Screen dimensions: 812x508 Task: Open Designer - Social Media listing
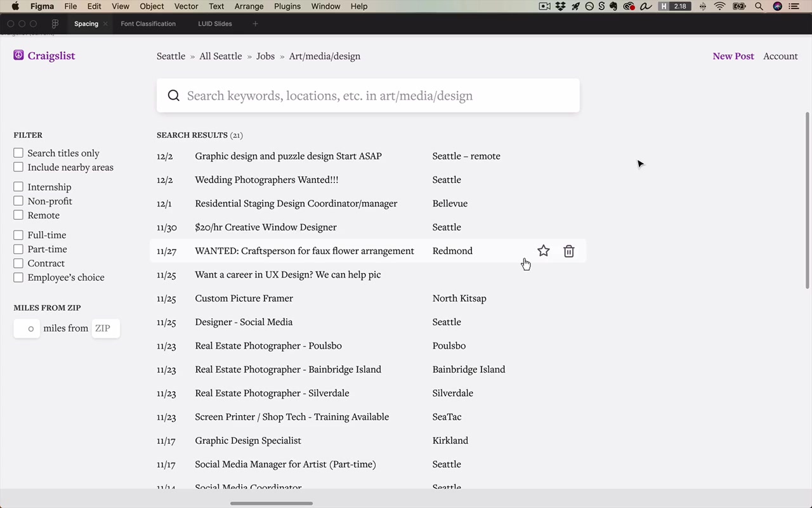(x=244, y=322)
